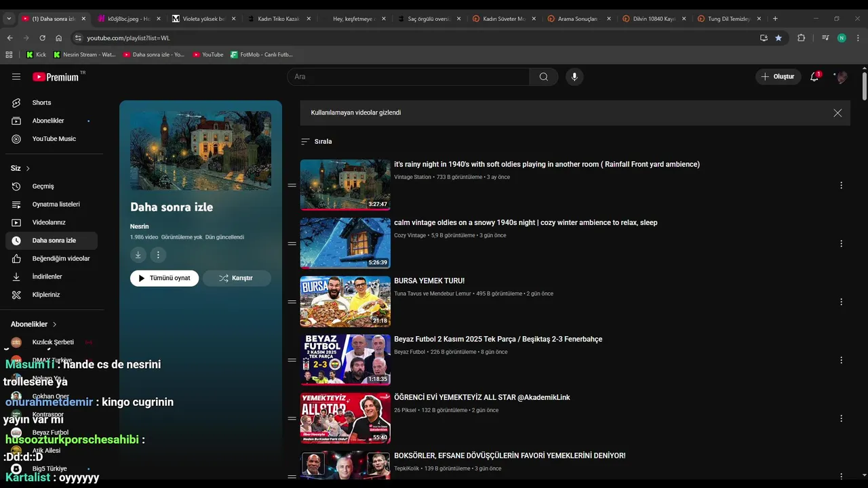This screenshot has width=868, height=488.
Task: Open İndirilenler
Action: point(52,277)
